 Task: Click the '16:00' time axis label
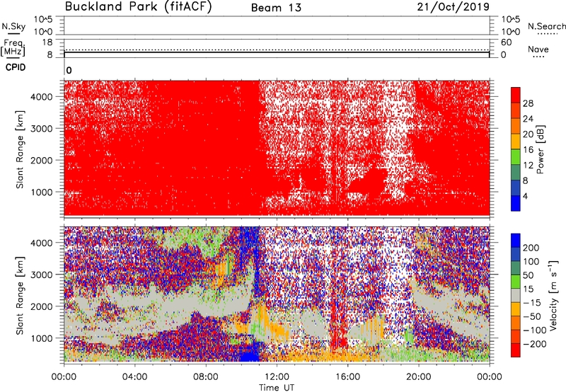click(347, 377)
